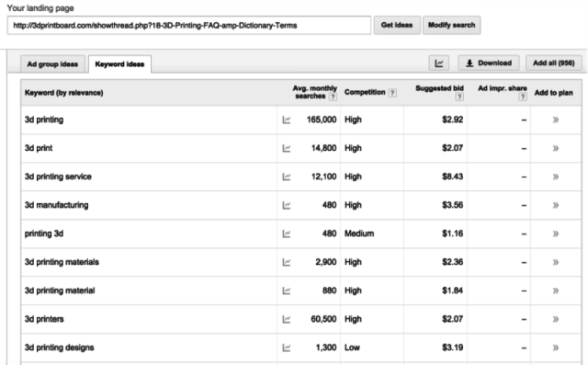Switch to Ad group ideas tab
Screen dimensions: 588x365
pyautogui.click(x=52, y=64)
